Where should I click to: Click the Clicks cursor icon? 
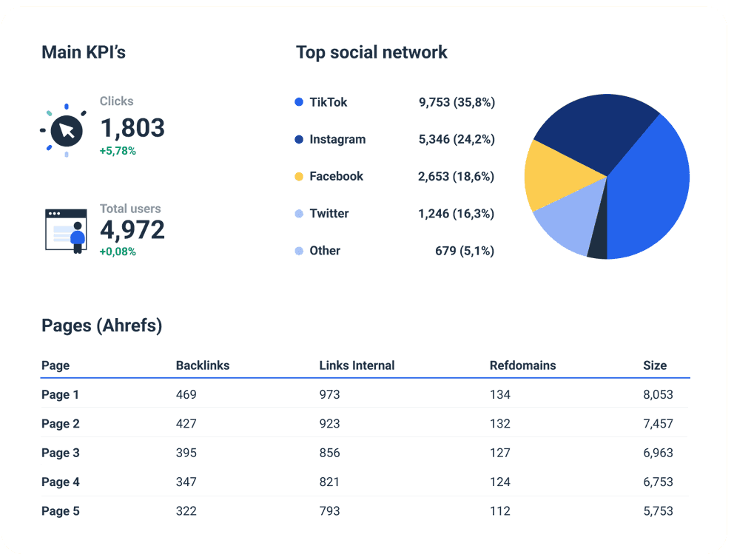(x=67, y=130)
